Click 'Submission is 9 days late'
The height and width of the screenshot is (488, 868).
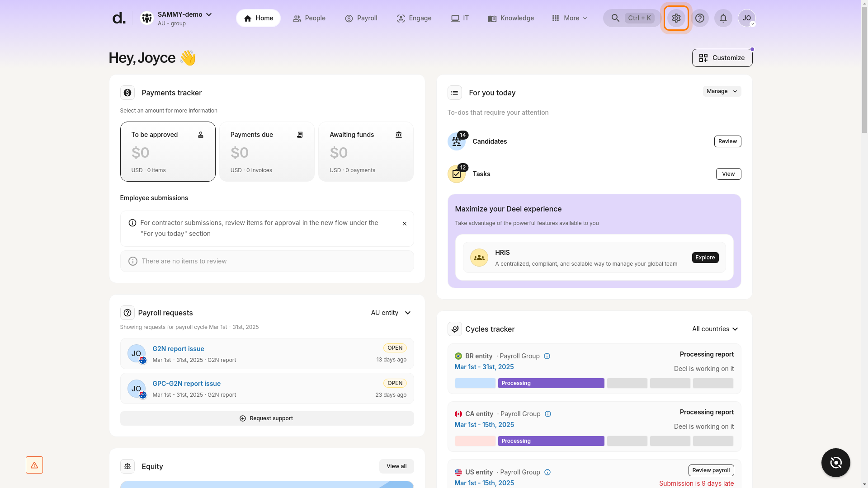[696, 483]
